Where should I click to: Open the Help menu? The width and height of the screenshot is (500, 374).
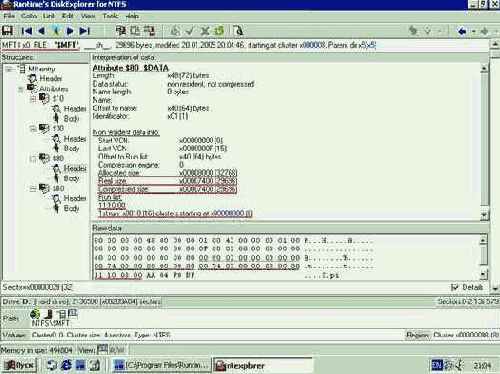click(132, 16)
